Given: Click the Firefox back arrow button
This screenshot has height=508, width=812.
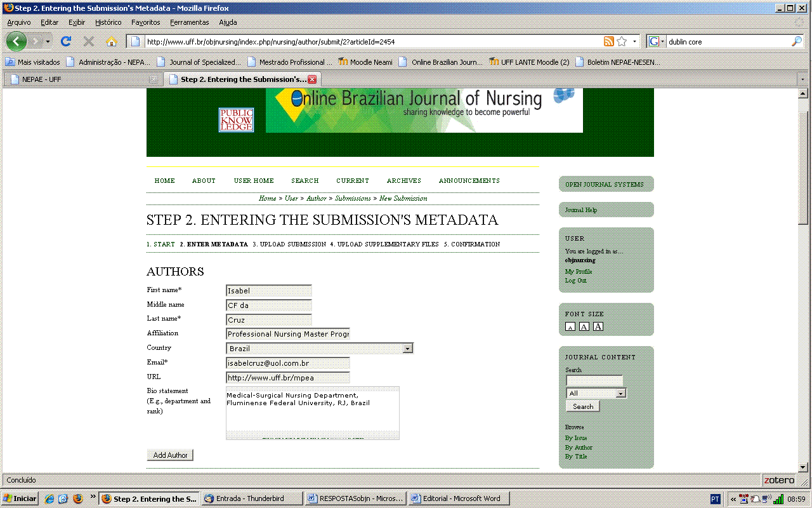Looking at the screenshot, I should (x=16, y=41).
